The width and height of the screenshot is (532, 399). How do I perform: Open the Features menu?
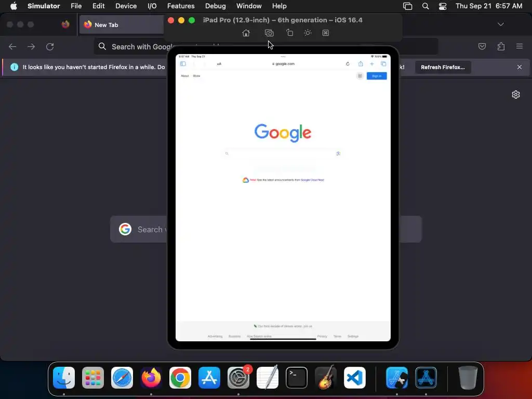(x=181, y=6)
